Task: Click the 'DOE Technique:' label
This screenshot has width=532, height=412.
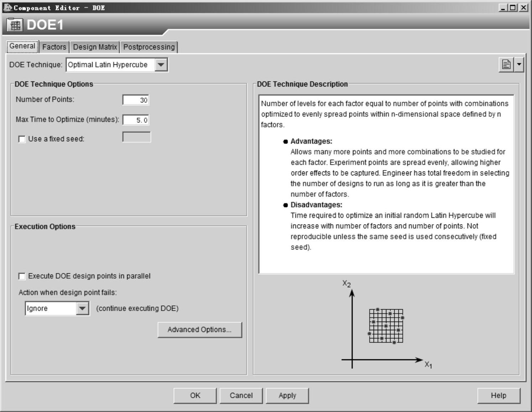Action: click(x=36, y=65)
